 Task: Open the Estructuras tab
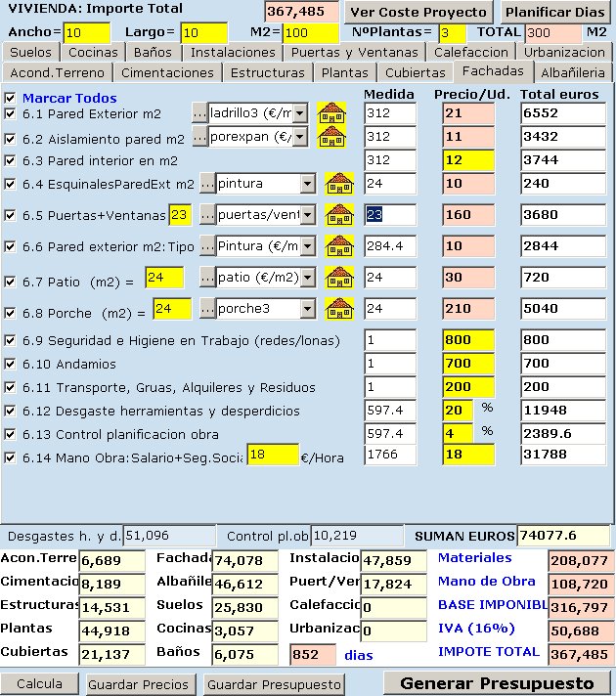(267, 72)
